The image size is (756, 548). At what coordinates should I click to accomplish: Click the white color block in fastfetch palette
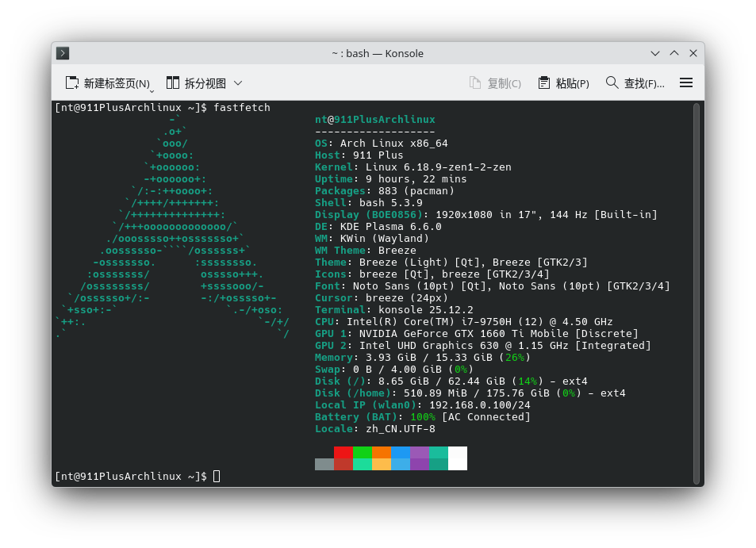click(x=458, y=458)
